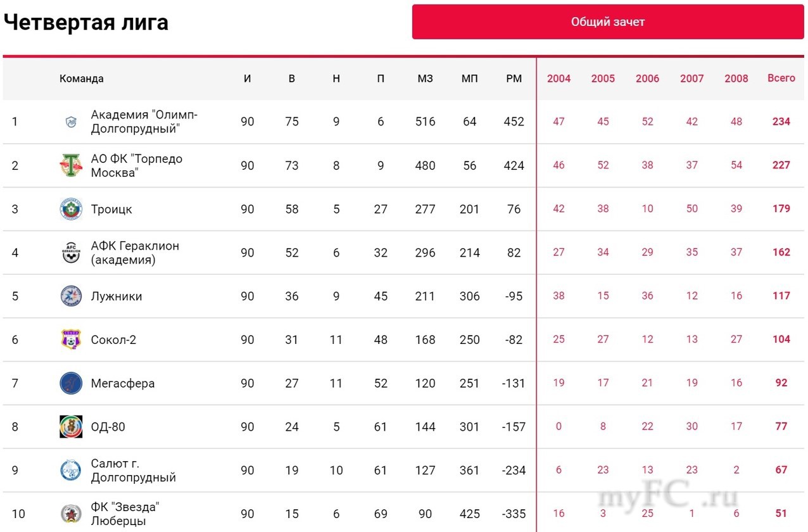This screenshot has width=808, height=532.
Task: Click the Сокол-2 team crest
Action: point(71,340)
